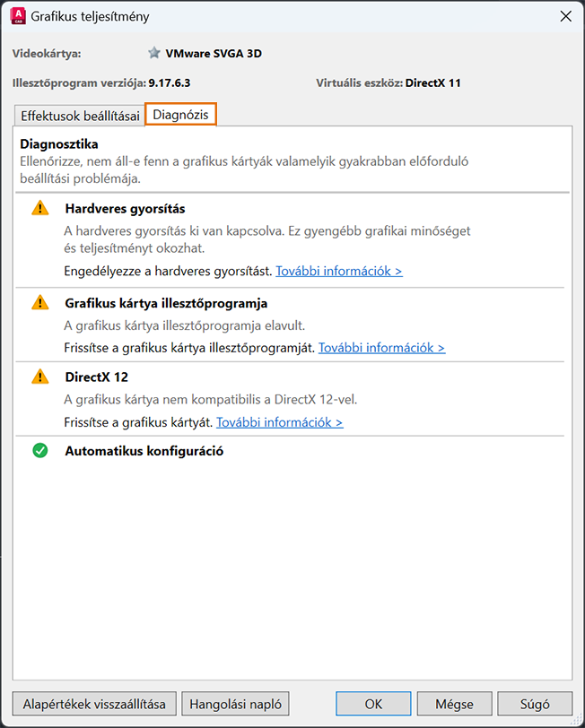Open További információk link under Hardveres gyorsítás
585x728 pixels.
[x=339, y=271]
